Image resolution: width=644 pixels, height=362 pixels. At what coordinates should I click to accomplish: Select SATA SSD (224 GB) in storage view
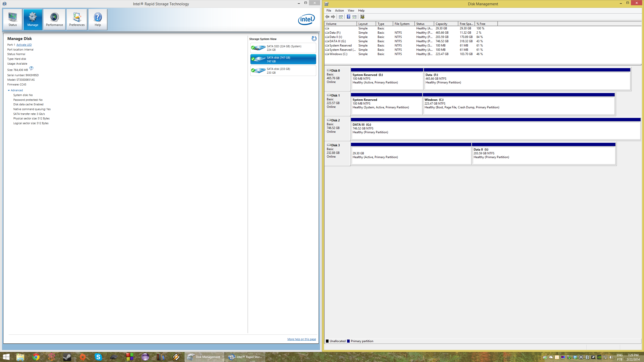point(283,48)
